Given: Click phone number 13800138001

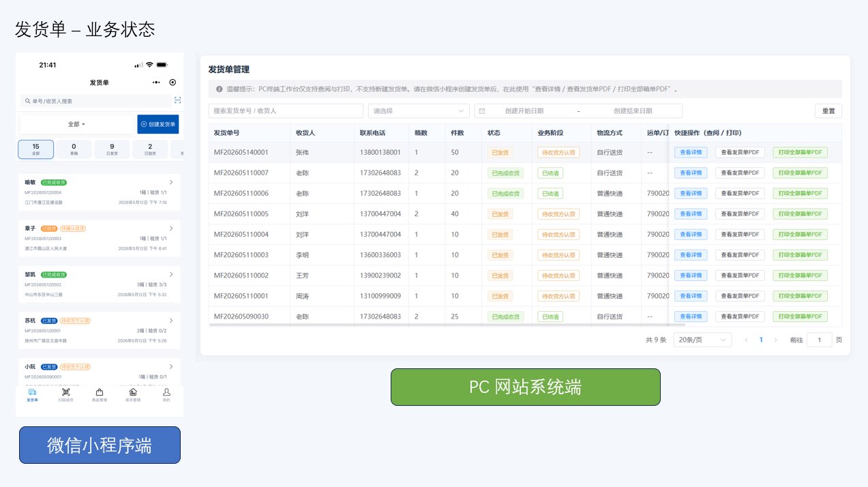Looking at the screenshot, I should 380,153.
